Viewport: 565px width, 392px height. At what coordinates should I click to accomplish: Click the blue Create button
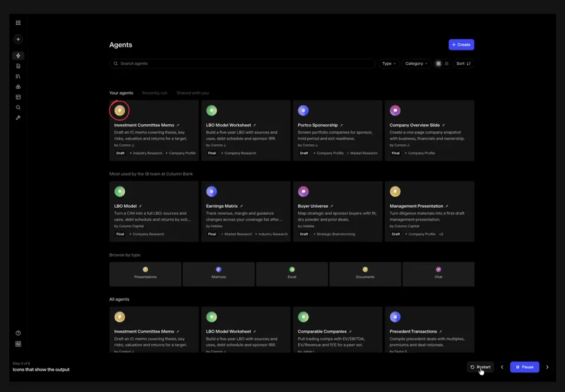pos(461,45)
